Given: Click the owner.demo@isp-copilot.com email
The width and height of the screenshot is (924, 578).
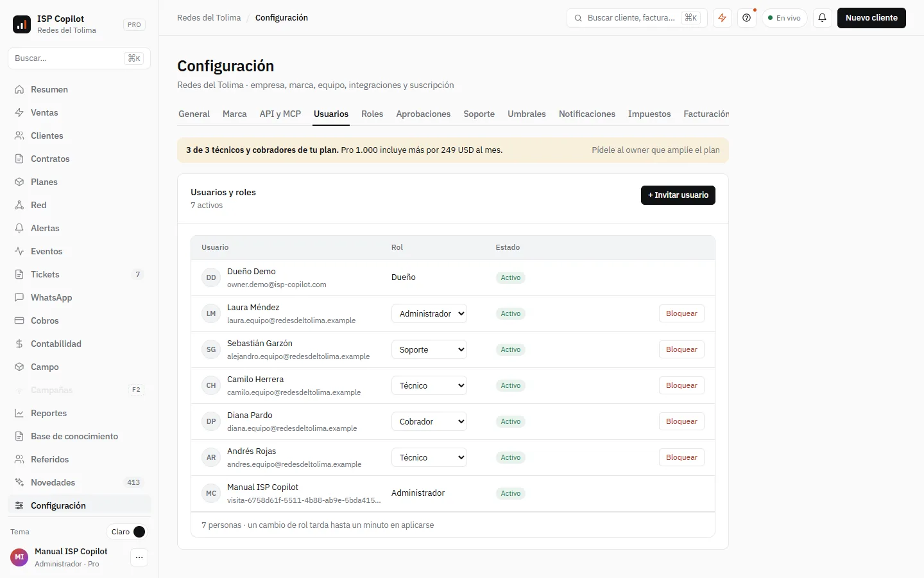Looking at the screenshot, I should (x=277, y=285).
